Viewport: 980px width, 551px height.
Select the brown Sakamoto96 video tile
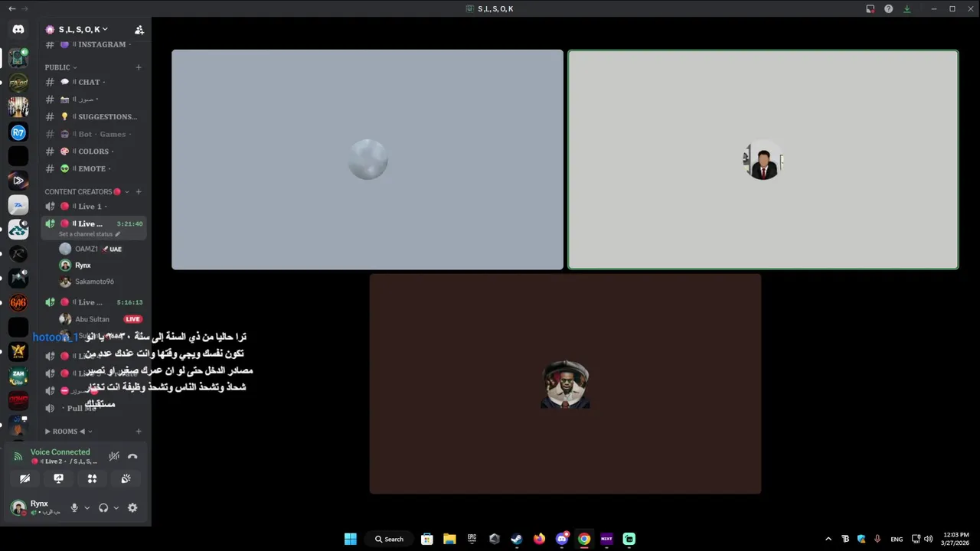[565, 384]
